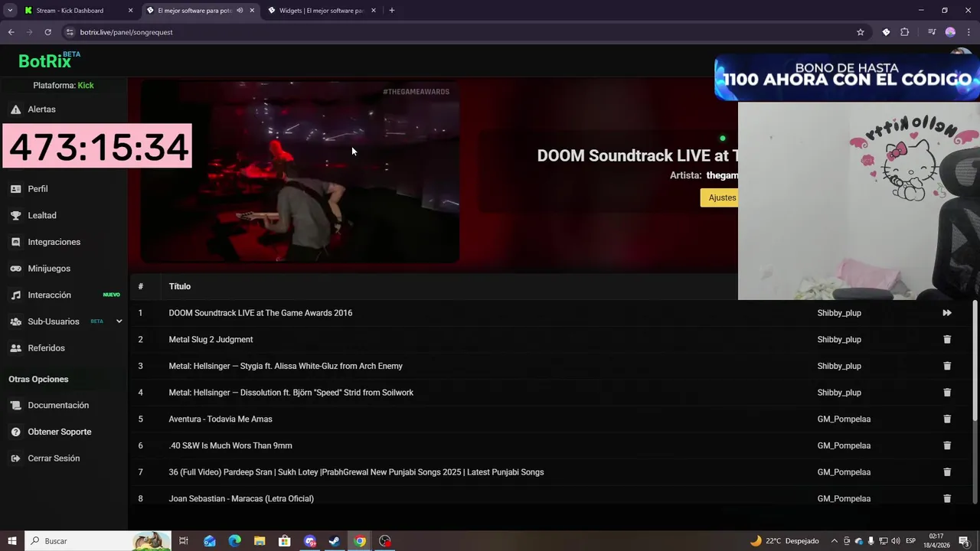
Task: Open Integraciones from the sidebar
Action: click(54, 242)
